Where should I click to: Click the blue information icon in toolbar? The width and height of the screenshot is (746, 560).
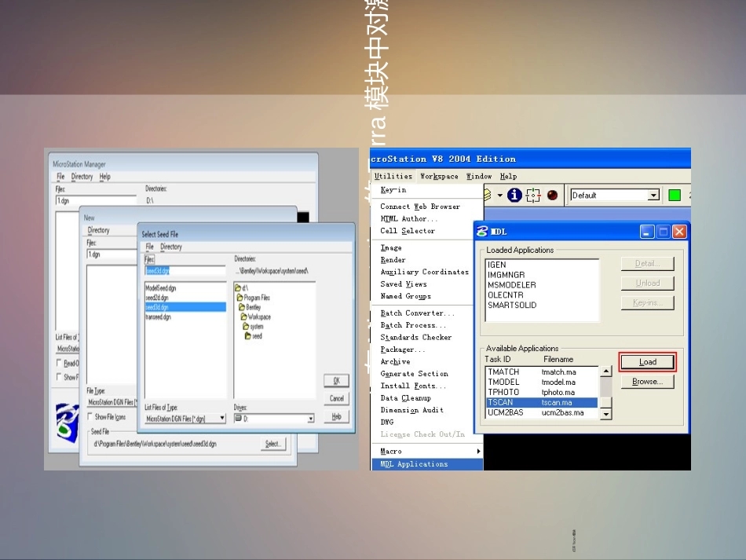point(514,195)
